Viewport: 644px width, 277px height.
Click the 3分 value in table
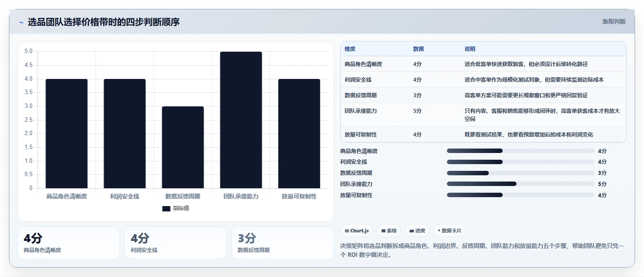coord(417,95)
